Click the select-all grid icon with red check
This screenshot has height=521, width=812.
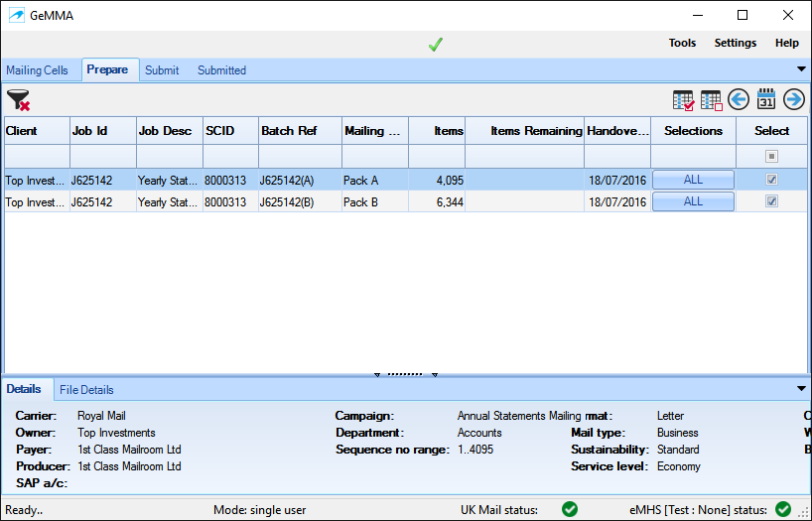683,100
